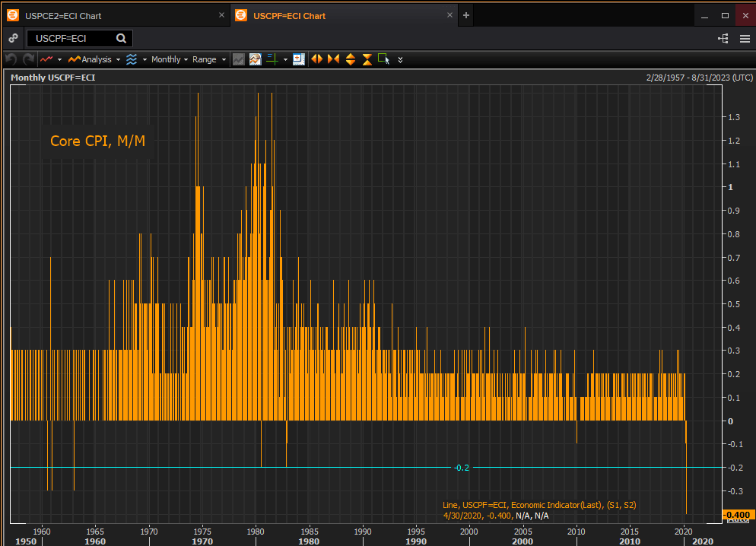Click the magnifier search icon

[121, 38]
